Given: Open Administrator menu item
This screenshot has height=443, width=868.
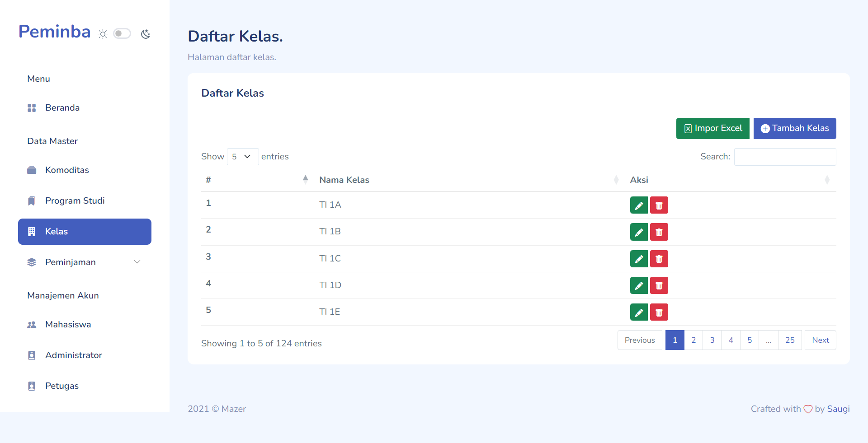Looking at the screenshot, I should pos(85,355).
